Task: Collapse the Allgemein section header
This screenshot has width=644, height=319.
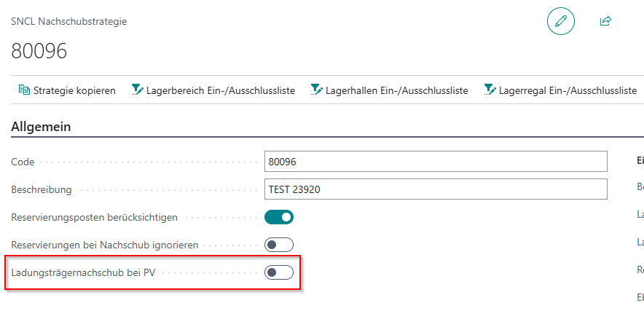Action: 41,127
